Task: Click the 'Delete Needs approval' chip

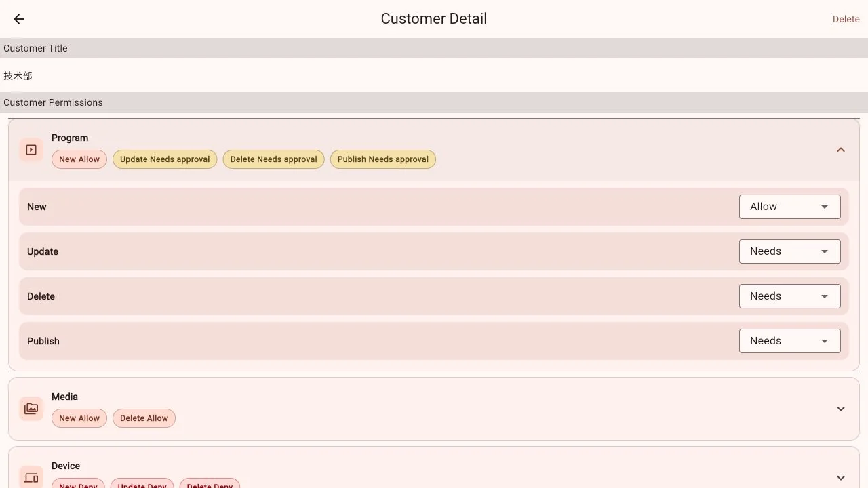Action: (273, 159)
